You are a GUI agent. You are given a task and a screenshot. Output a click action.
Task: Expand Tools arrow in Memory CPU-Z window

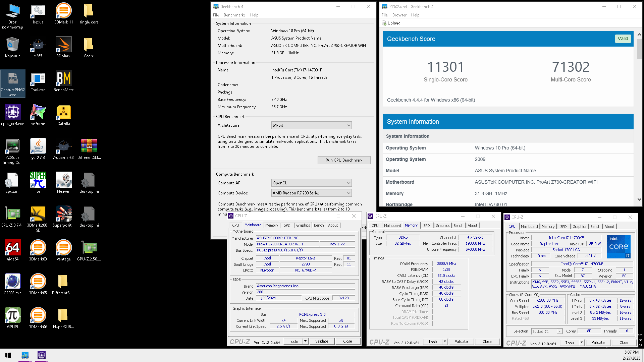[x=445, y=342]
